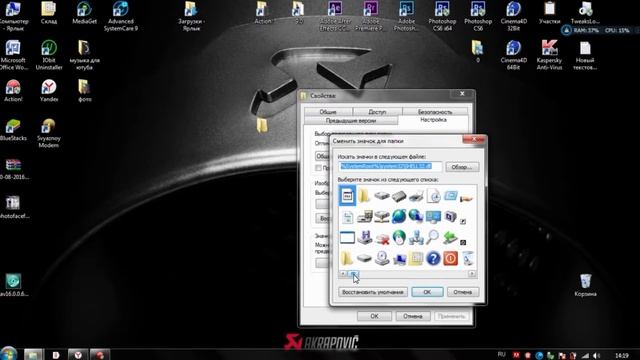The width and height of the screenshot is (640, 360).
Task: Select the drive with red X icon
Action: [x=382, y=238]
